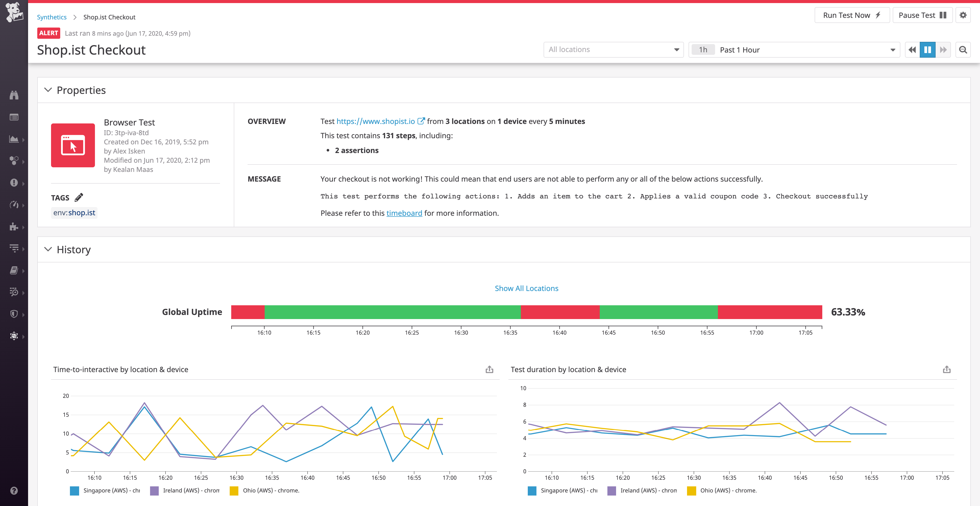Viewport: 980px width, 506px height.
Task: Open the Notebooks sidebar icon
Action: (x=15, y=270)
